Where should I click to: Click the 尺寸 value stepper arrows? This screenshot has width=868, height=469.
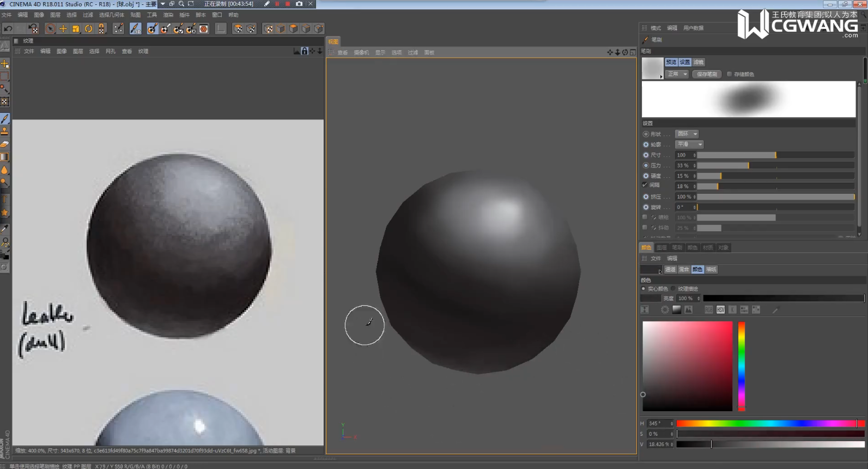pyautogui.click(x=694, y=155)
